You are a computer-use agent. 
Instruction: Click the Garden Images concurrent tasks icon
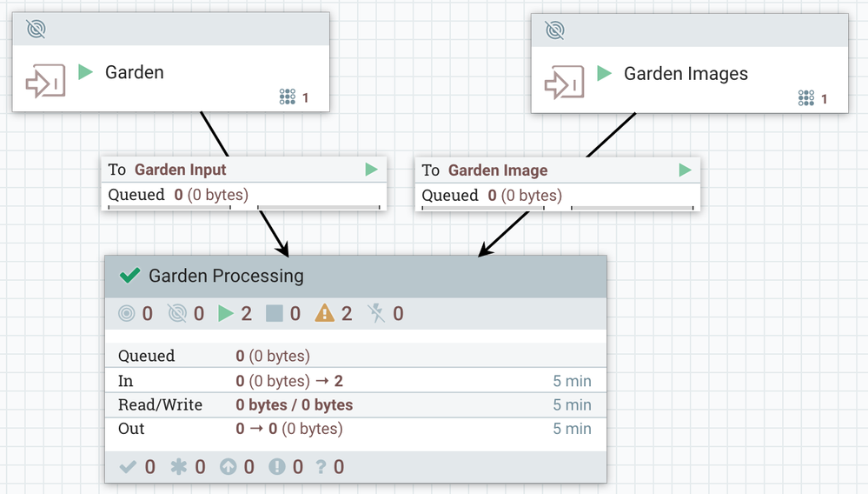click(806, 98)
